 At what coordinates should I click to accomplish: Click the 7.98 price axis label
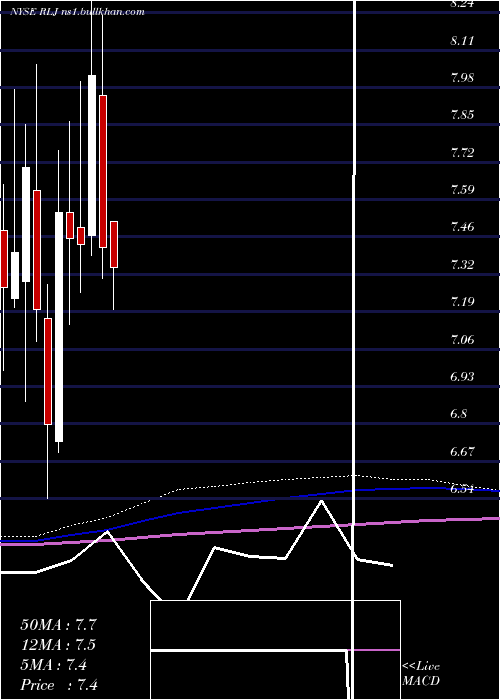click(x=462, y=78)
